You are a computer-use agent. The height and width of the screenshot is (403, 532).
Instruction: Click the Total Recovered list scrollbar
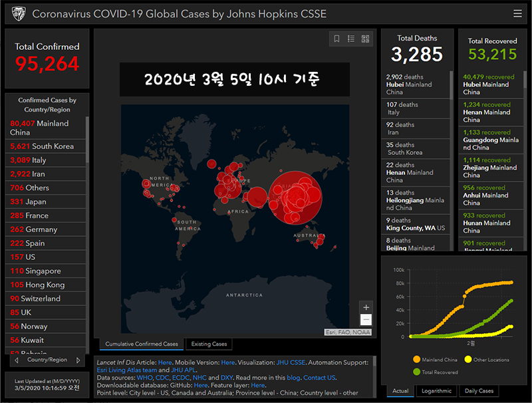tap(525, 80)
